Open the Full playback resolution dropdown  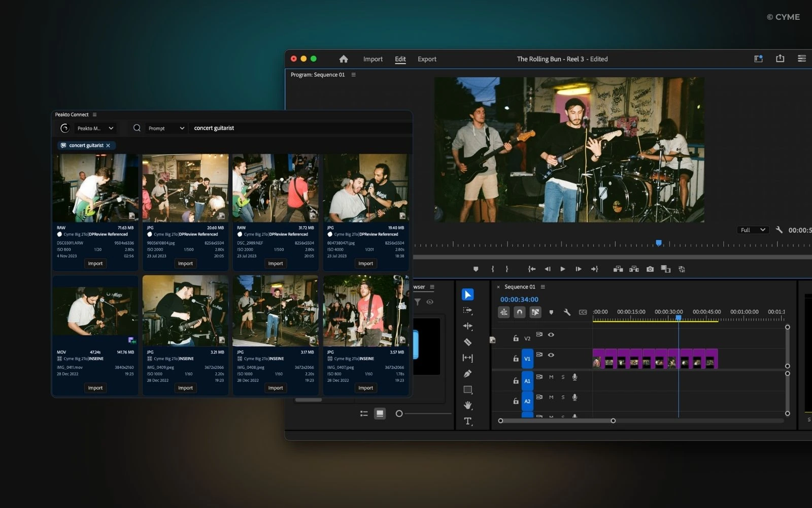tap(752, 230)
